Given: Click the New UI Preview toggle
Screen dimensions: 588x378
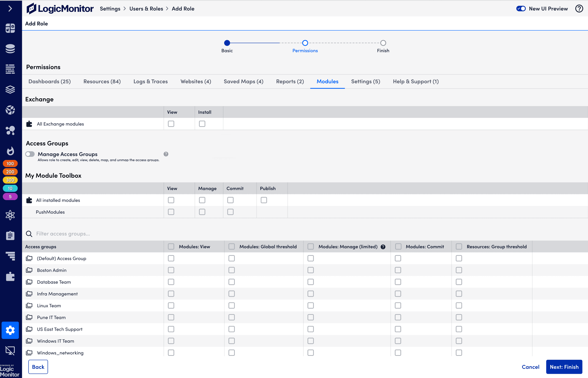Looking at the screenshot, I should 521,8.
